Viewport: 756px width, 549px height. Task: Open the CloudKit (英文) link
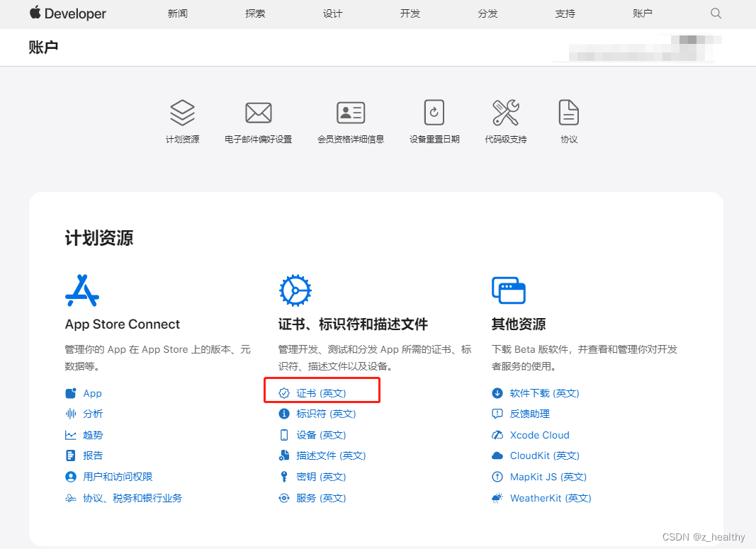544,455
